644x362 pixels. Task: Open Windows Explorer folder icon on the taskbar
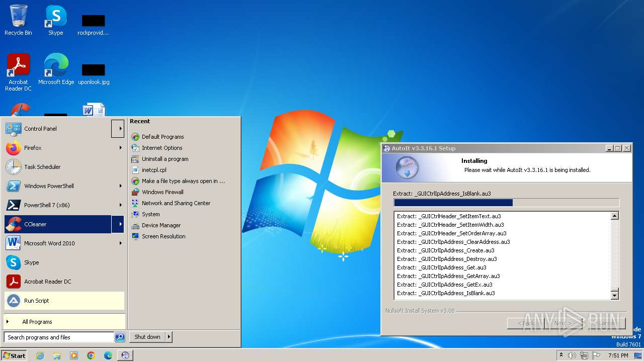[x=57, y=355]
